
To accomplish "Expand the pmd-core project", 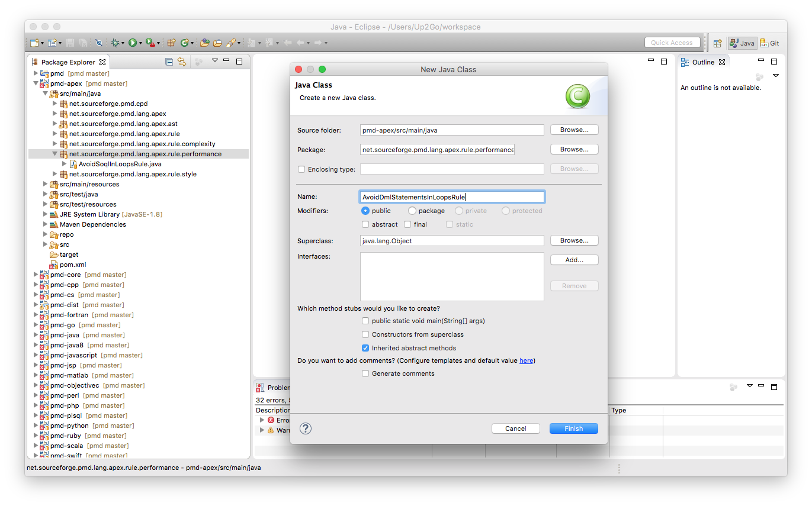I will point(36,275).
